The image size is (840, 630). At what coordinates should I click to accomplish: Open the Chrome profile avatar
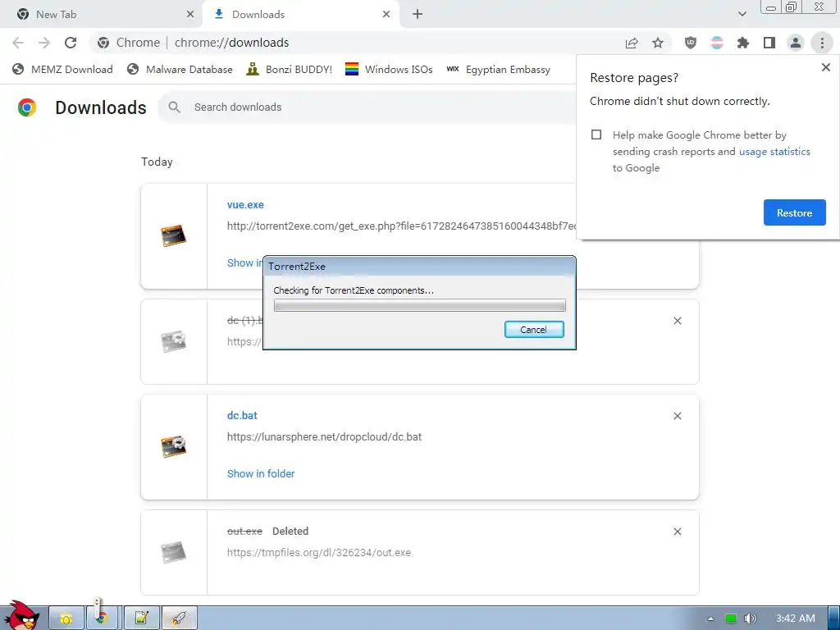click(796, 43)
